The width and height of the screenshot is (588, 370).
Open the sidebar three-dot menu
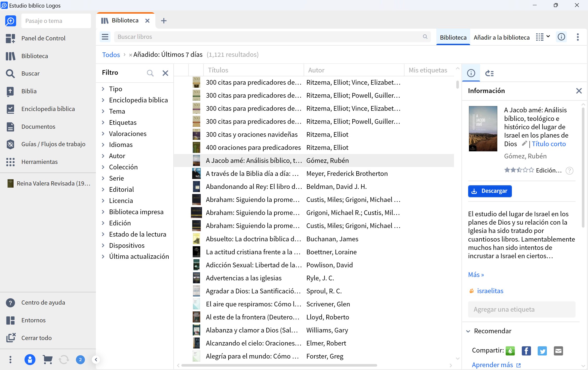[10, 360]
